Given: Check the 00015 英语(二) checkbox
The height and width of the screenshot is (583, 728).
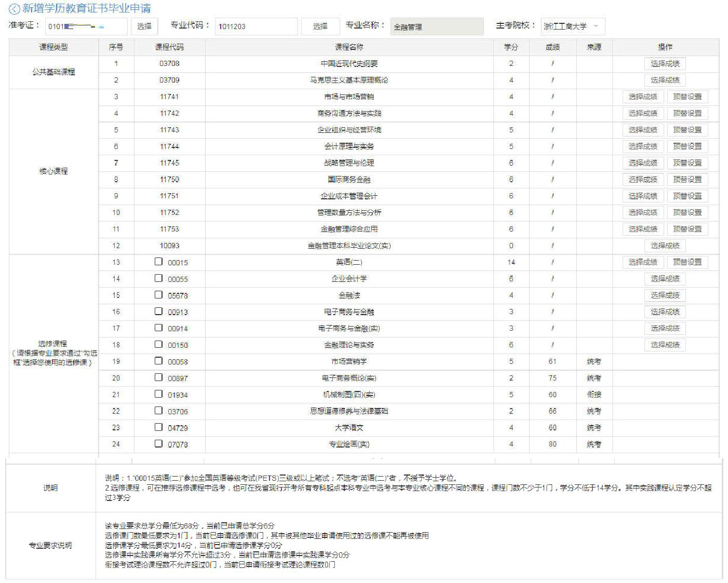Looking at the screenshot, I should [158, 262].
